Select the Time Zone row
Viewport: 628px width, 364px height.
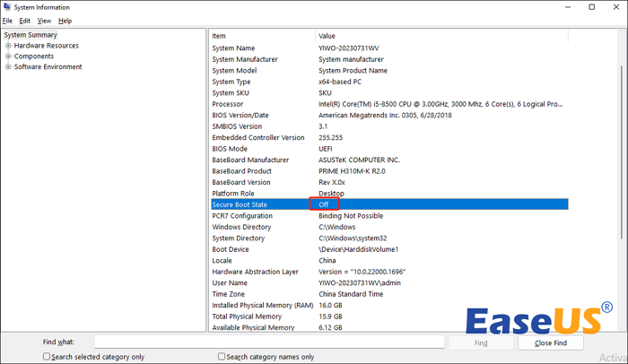pyautogui.click(x=389, y=294)
